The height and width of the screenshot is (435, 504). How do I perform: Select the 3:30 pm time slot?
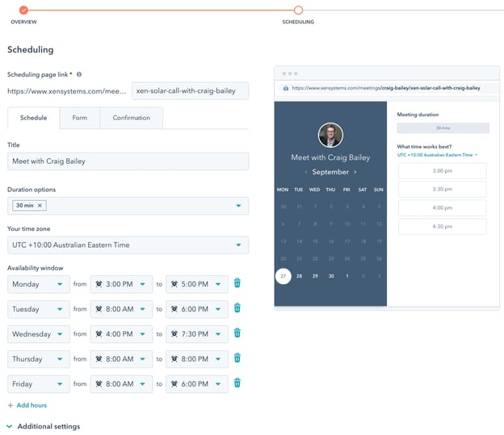(x=442, y=189)
